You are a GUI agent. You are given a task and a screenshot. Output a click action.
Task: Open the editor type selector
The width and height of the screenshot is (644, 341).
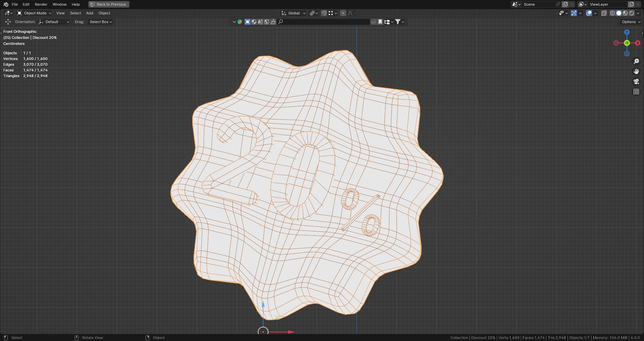pyautogui.click(x=9, y=13)
